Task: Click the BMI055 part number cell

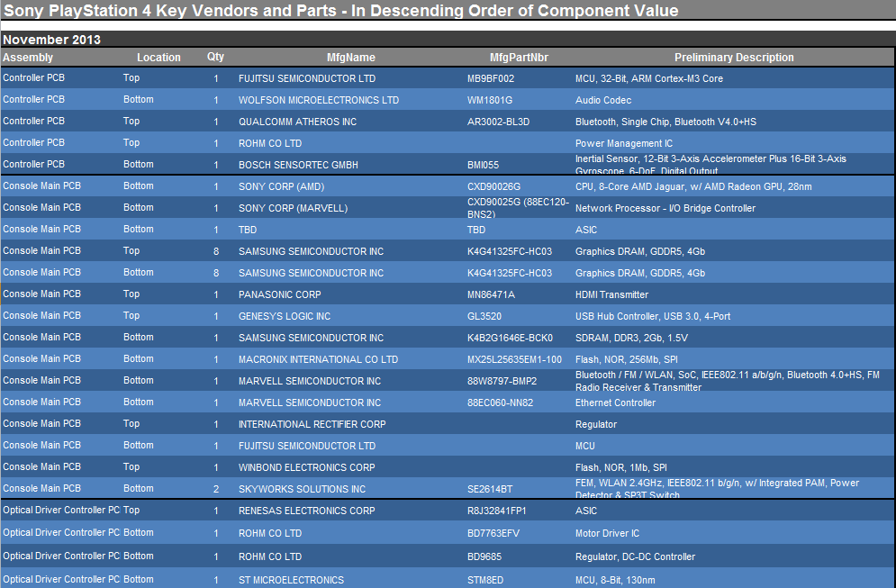Action: tap(483, 166)
